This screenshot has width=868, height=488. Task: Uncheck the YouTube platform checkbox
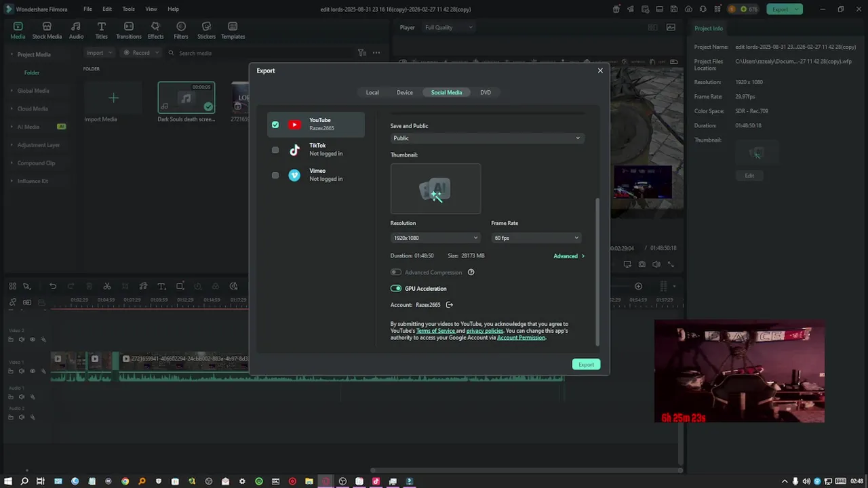coord(275,125)
